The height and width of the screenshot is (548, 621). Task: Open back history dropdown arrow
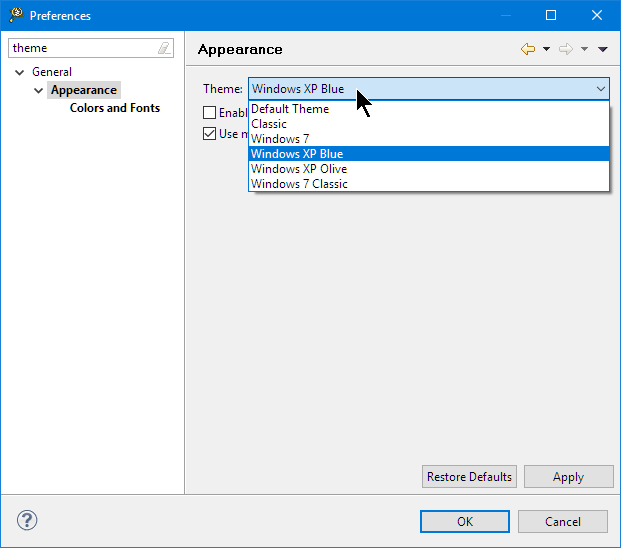pyautogui.click(x=546, y=49)
